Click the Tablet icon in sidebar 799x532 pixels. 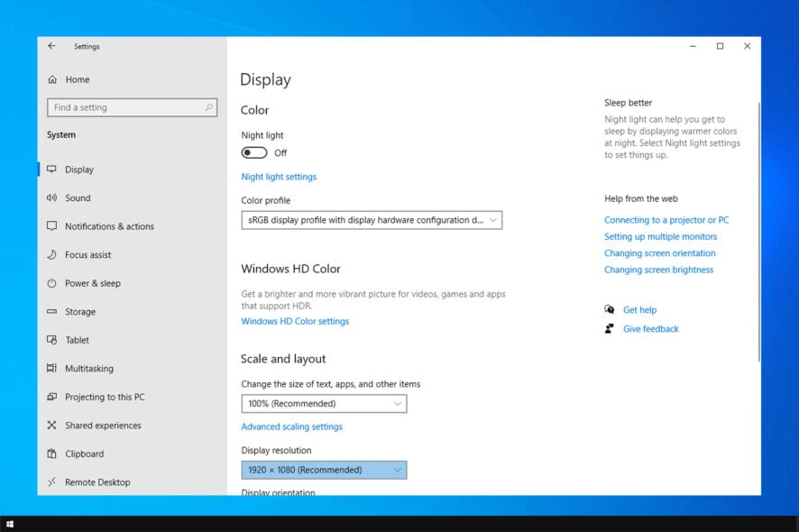click(51, 339)
